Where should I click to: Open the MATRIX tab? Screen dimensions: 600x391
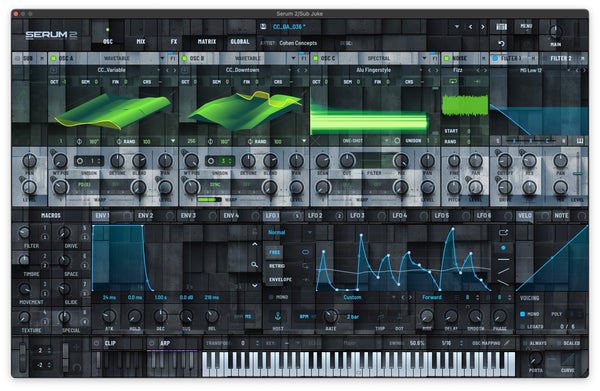coord(207,41)
